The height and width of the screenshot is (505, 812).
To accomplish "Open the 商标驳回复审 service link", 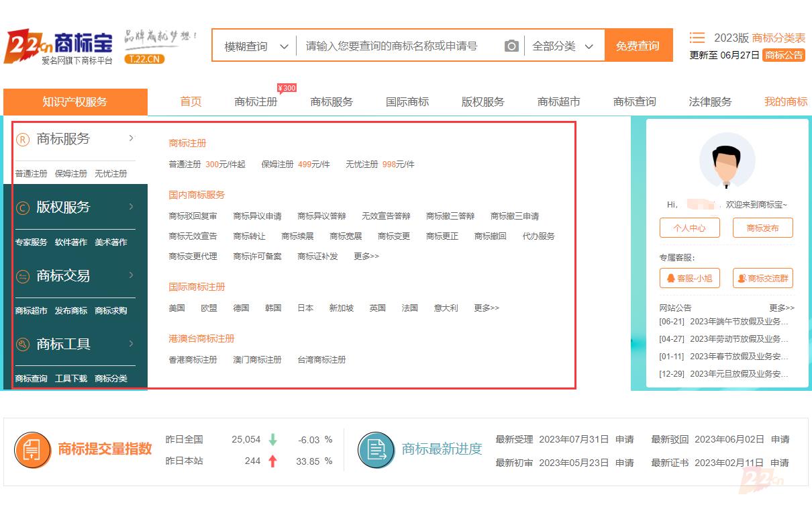I will pos(193,216).
